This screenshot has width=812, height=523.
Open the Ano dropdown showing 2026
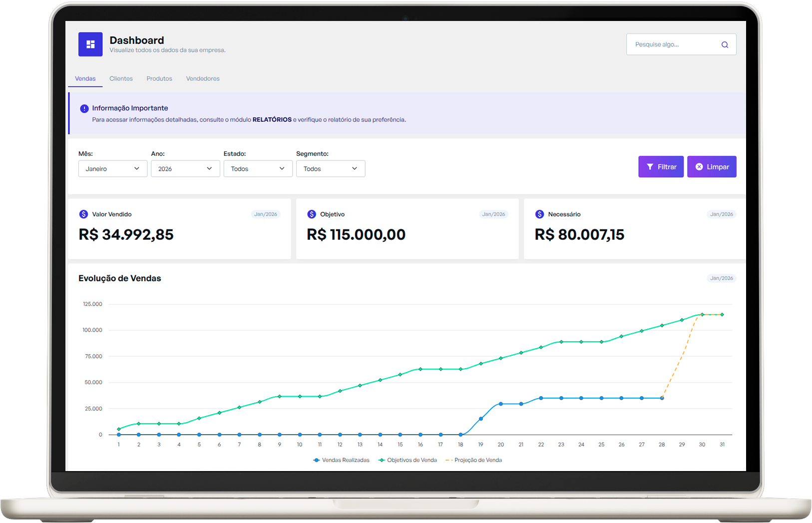click(185, 169)
